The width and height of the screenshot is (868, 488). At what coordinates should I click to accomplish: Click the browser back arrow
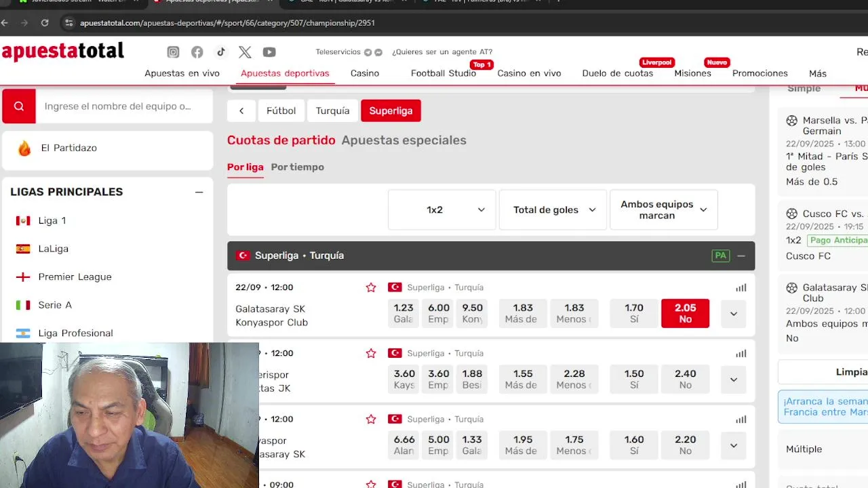tap(5, 22)
